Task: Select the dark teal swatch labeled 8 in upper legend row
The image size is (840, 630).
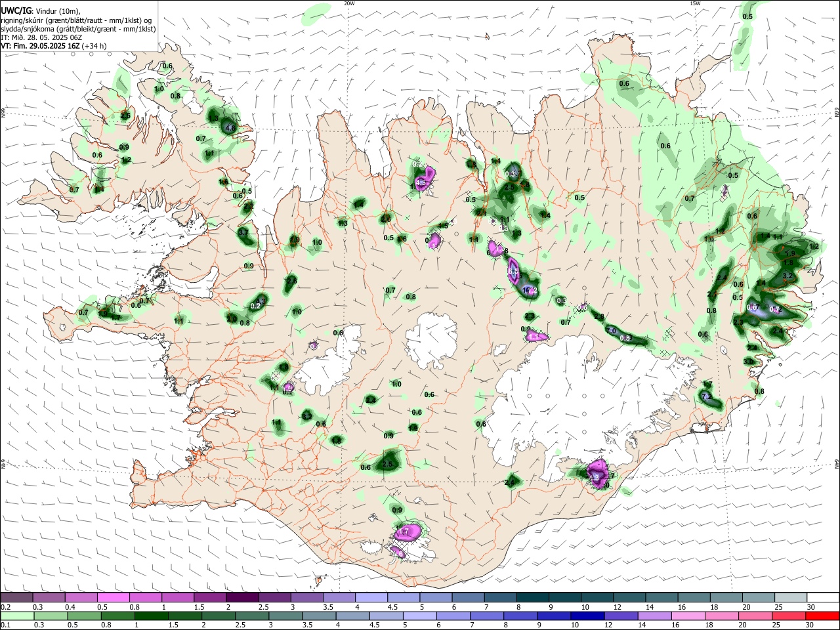Action: coord(532,597)
